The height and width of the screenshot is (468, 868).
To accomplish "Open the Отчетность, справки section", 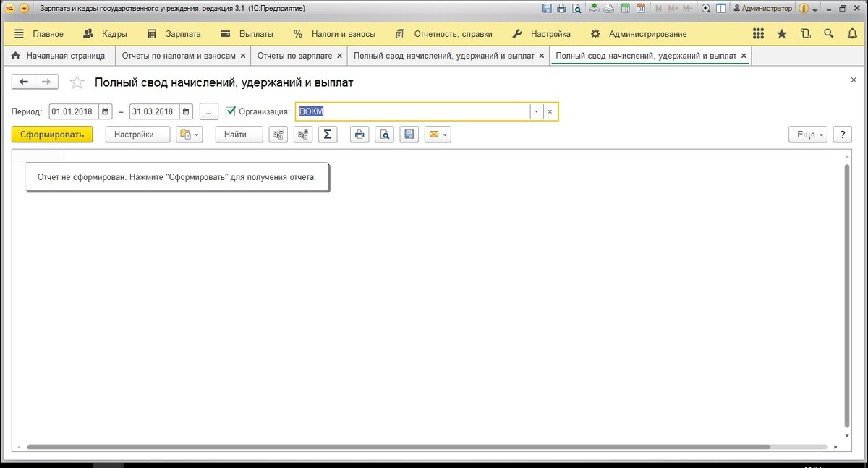I will tap(444, 34).
